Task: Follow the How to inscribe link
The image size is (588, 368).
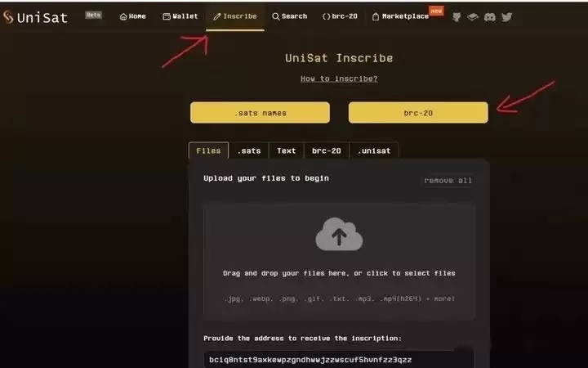Action: coord(339,79)
